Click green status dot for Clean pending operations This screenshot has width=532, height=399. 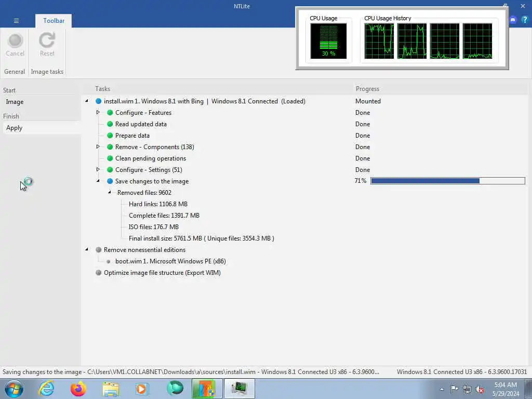(110, 158)
